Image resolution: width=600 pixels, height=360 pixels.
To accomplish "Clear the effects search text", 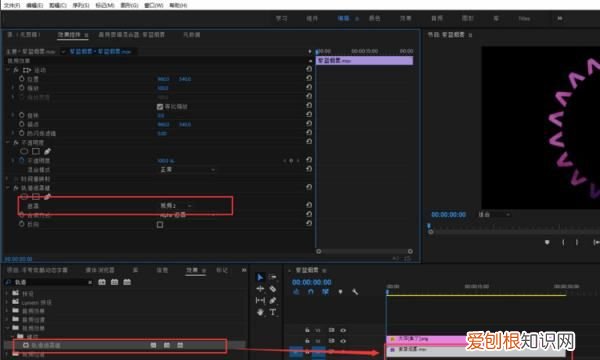I will point(90,282).
